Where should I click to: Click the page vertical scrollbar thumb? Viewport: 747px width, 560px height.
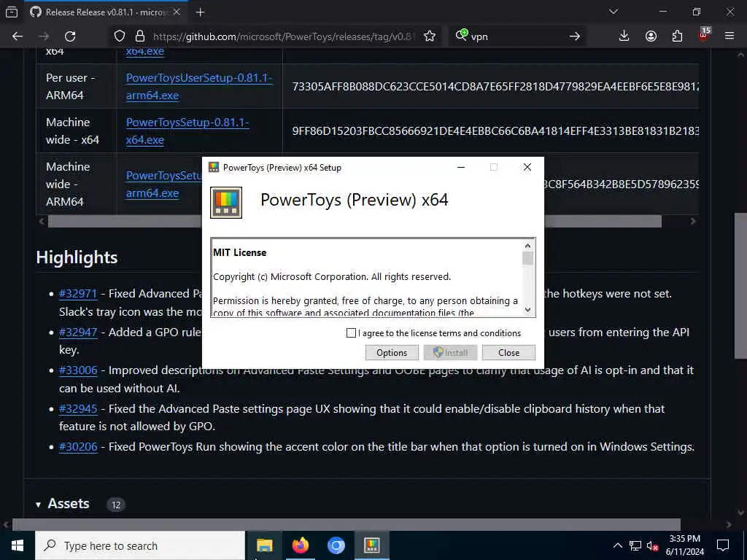tap(740, 285)
